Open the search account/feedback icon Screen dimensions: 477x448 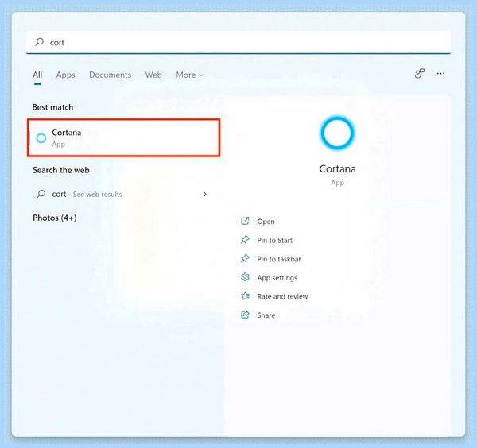point(420,74)
